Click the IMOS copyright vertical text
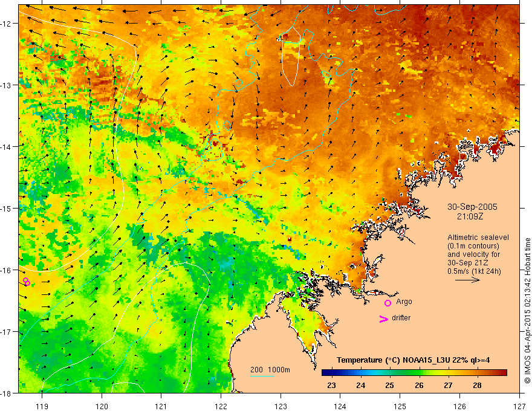The width and height of the screenshot is (532, 411). click(x=527, y=311)
